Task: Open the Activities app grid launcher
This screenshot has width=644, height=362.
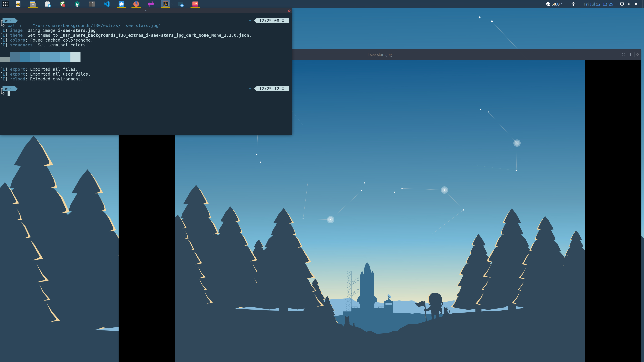Action: click(6, 4)
